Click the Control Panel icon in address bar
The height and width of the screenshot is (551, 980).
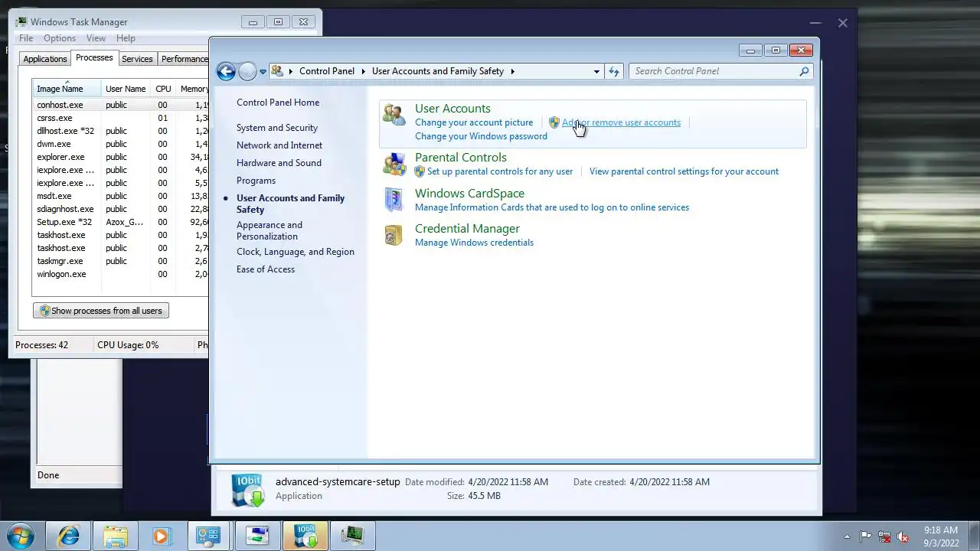pos(277,71)
